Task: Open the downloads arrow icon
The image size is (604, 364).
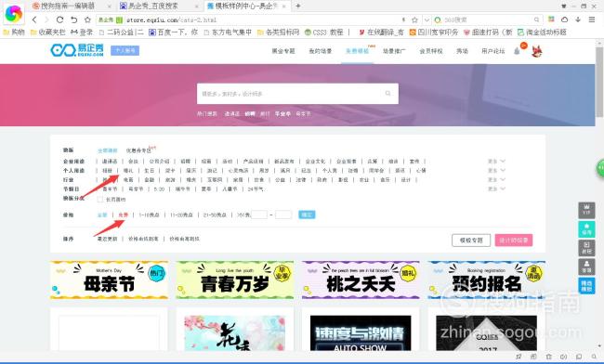Action: coord(578,19)
